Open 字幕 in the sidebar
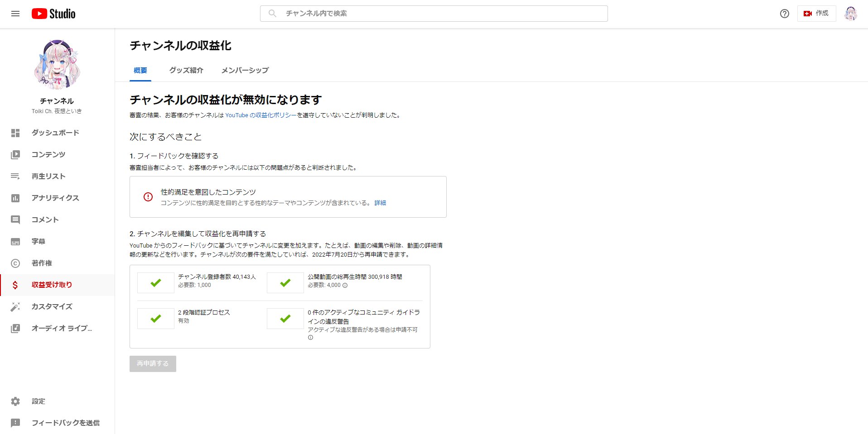Viewport: 868px width, 434px height. coord(57,241)
